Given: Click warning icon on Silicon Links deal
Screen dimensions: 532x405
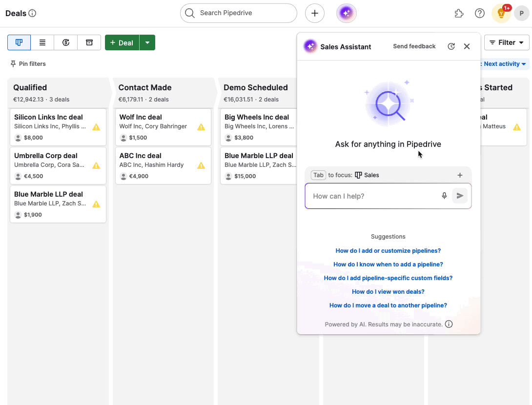Looking at the screenshot, I should pos(96,127).
